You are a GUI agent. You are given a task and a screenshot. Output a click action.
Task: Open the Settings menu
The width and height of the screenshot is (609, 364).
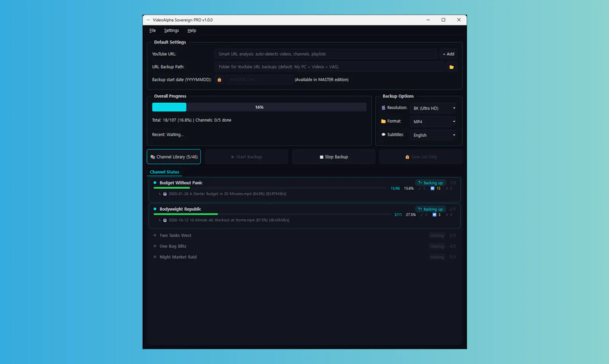(171, 30)
